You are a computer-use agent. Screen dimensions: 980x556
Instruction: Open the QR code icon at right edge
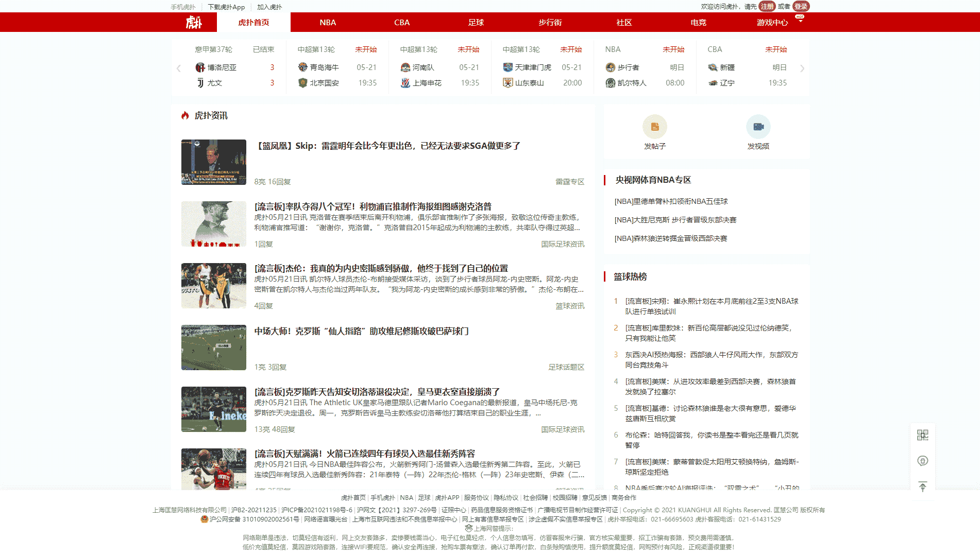coord(922,435)
